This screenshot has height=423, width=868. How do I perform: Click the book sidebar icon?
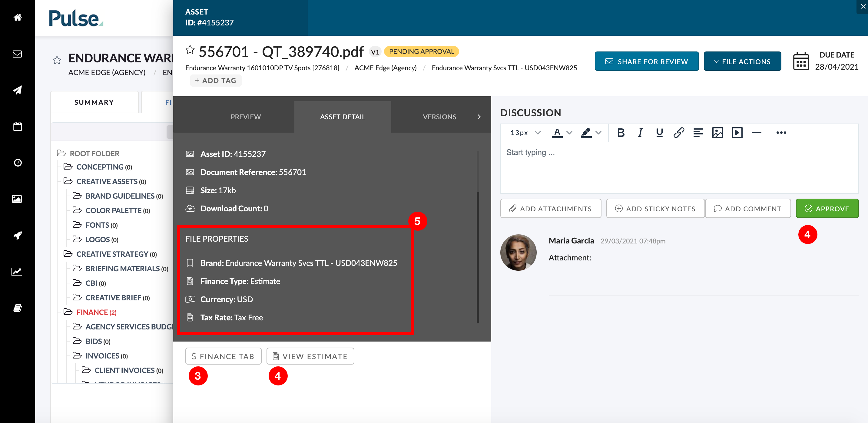tap(18, 308)
